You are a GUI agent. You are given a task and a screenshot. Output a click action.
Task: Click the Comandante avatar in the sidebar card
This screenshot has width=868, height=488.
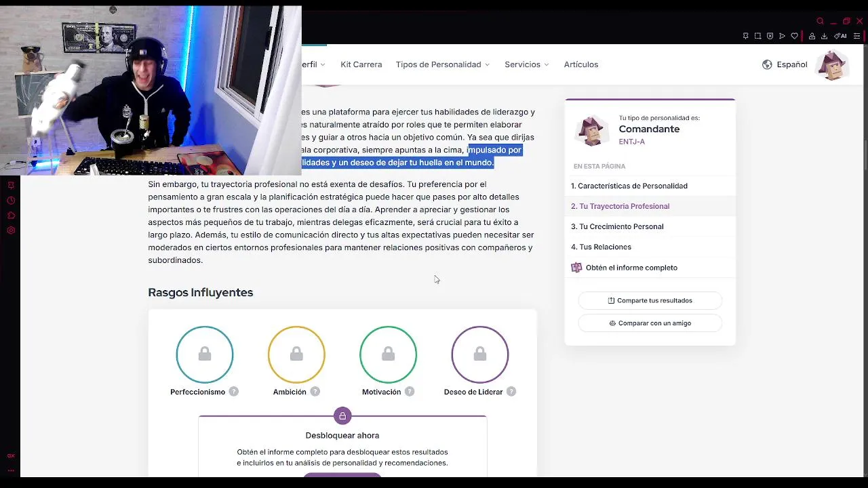pos(591,130)
